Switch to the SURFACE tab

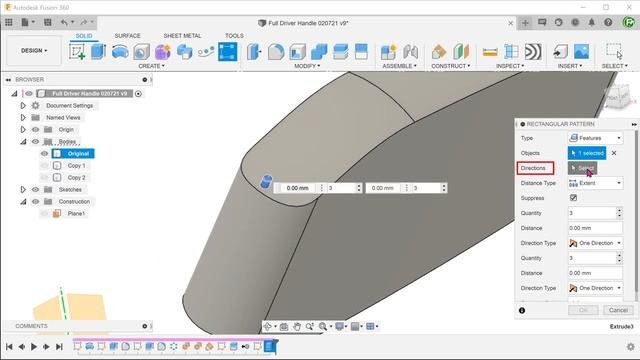(127, 36)
